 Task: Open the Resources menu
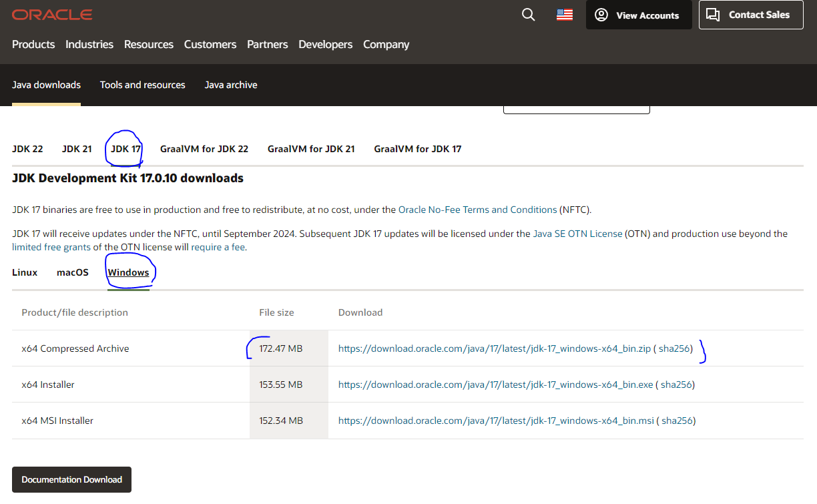click(x=149, y=44)
